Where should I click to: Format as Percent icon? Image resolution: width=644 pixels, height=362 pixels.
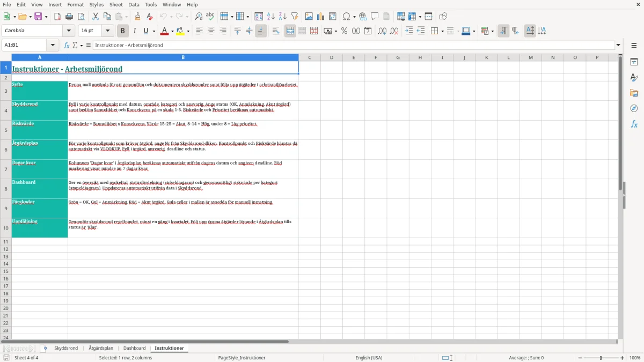tap(344, 31)
